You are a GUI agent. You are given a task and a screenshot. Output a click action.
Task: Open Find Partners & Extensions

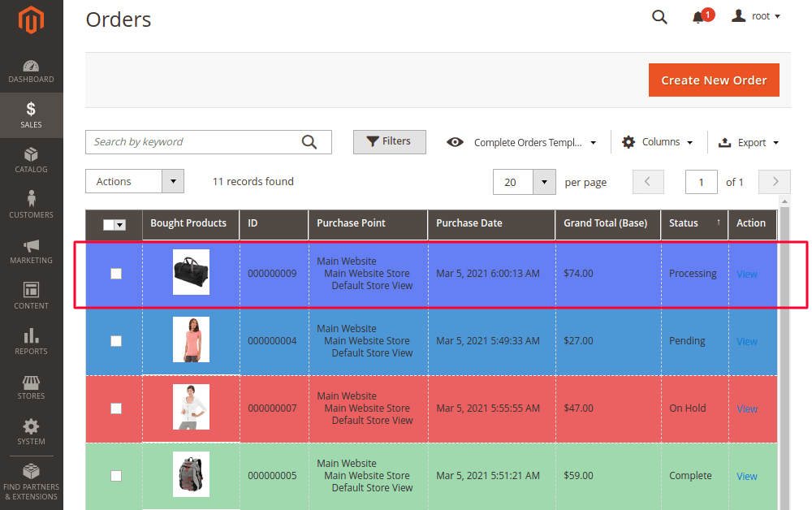(31, 482)
